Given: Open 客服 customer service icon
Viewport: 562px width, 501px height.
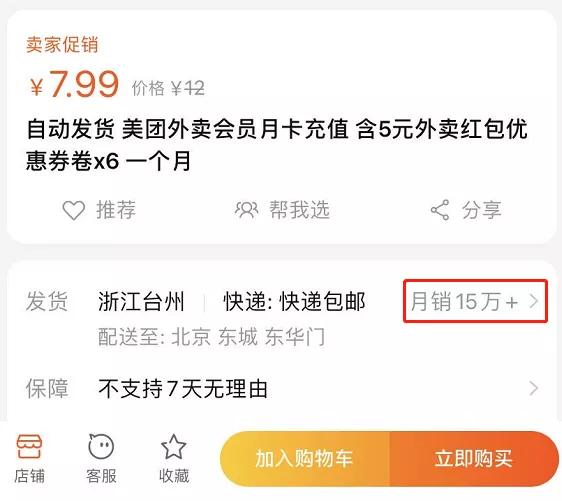Looking at the screenshot, I should coord(101,447).
